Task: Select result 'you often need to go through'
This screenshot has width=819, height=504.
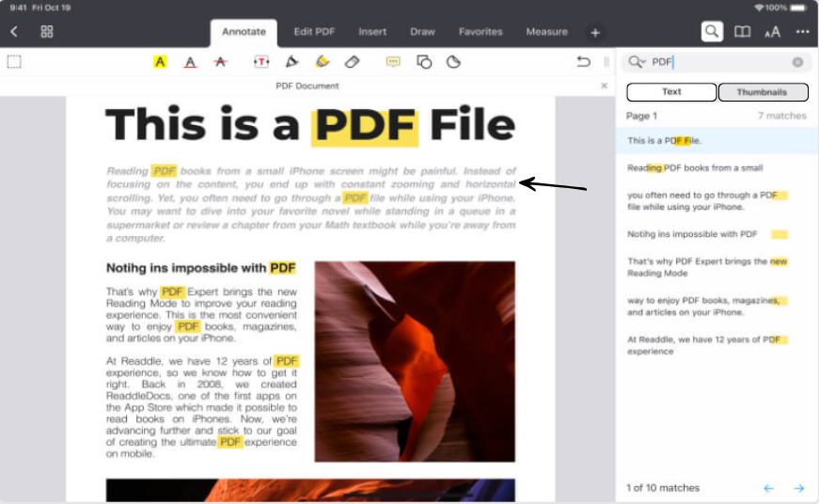Action: pyautogui.click(x=717, y=201)
